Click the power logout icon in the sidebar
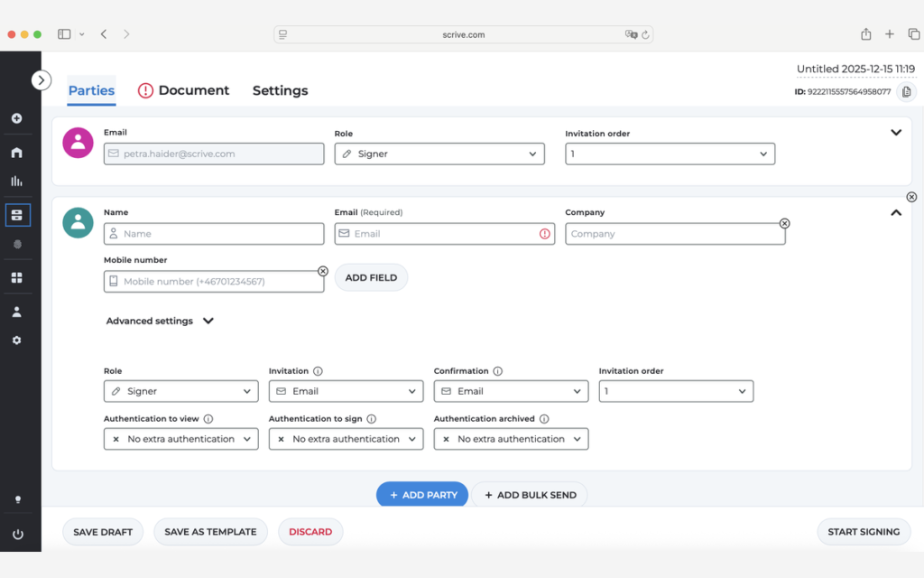924x578 pixels. (x=18, y=535)
